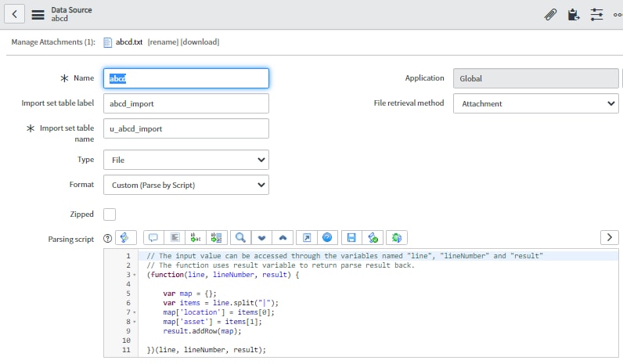
Task: Click the Parsing script help question icon
Action: tap(107, 237)
